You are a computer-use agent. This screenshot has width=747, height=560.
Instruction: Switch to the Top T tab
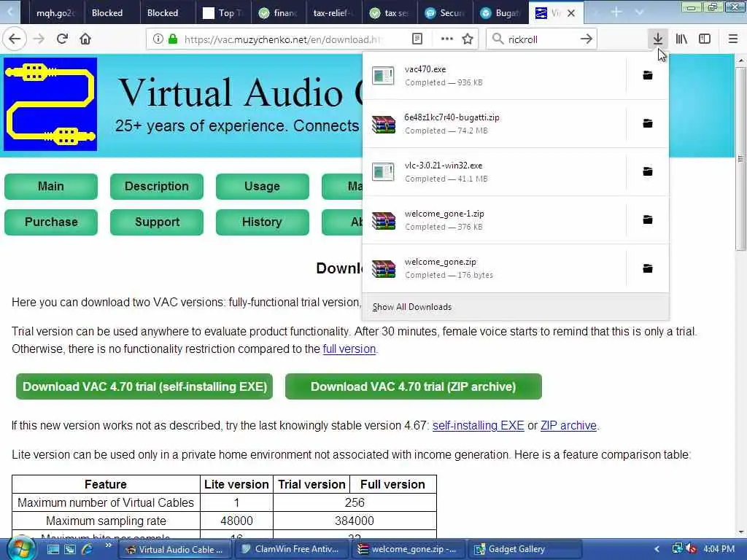point(223,13)
